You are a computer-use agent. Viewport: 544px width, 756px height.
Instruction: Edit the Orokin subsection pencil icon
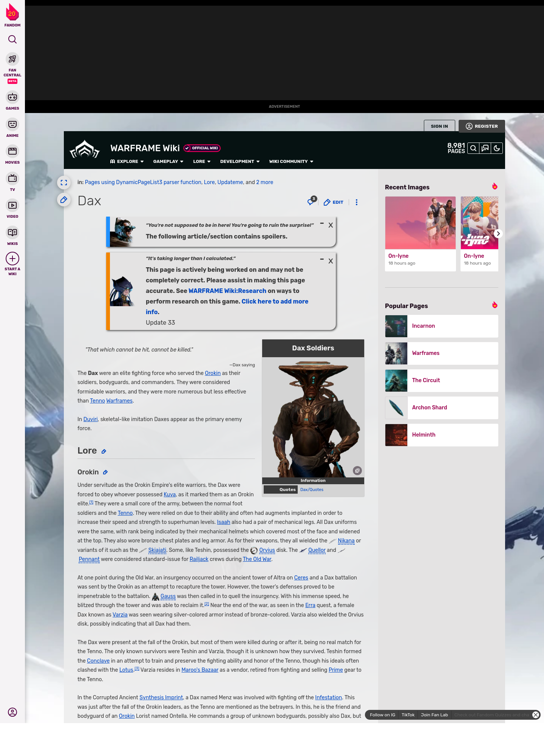point(105,472)
